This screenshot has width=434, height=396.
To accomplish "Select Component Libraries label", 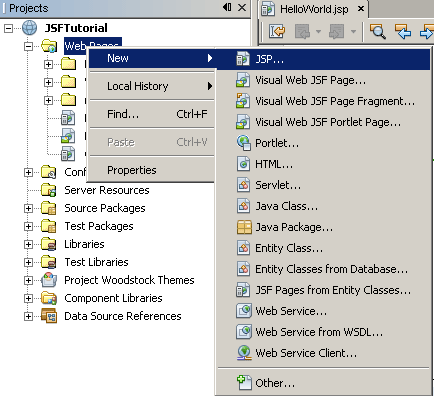I will tap(113, 298).
